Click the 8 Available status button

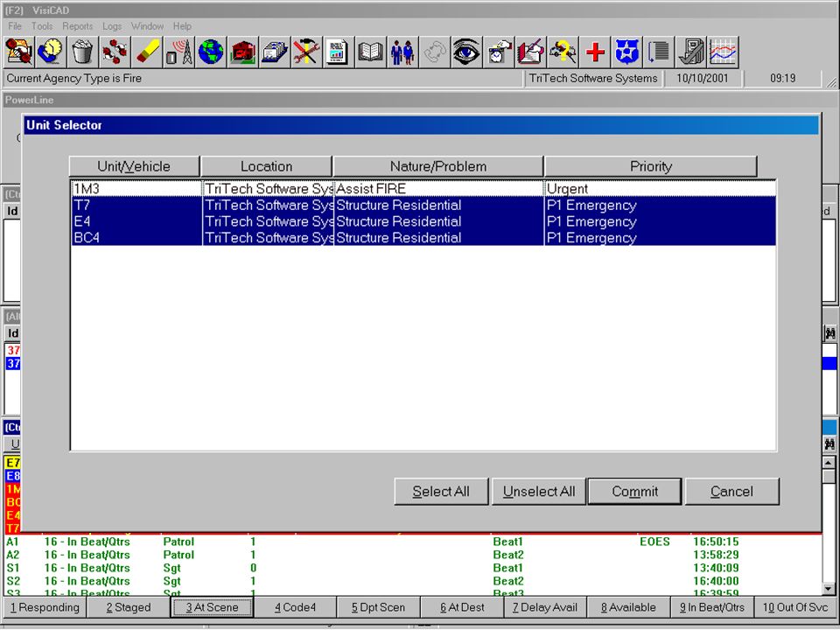coord(628,607)
